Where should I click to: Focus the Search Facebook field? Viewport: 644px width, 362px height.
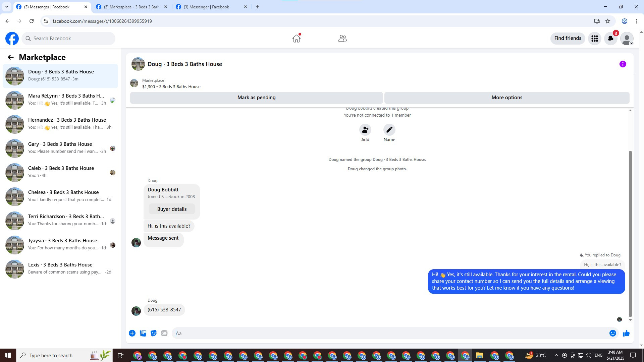[68, 39]
